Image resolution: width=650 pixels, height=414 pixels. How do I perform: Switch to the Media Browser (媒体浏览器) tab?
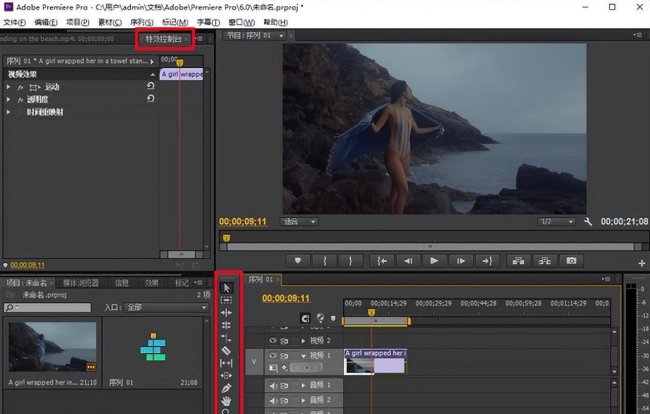80,283
